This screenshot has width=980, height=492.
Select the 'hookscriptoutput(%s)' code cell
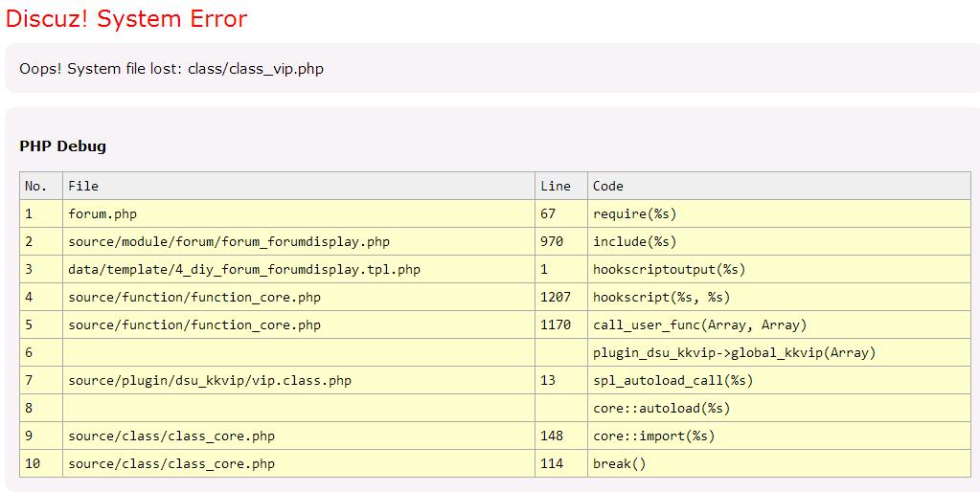779,270
